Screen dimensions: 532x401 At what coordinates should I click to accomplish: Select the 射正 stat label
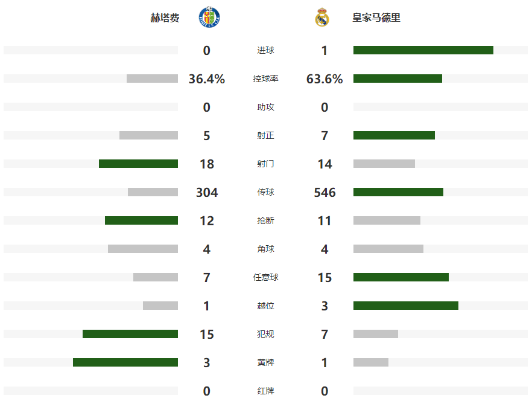click(265, 136)
